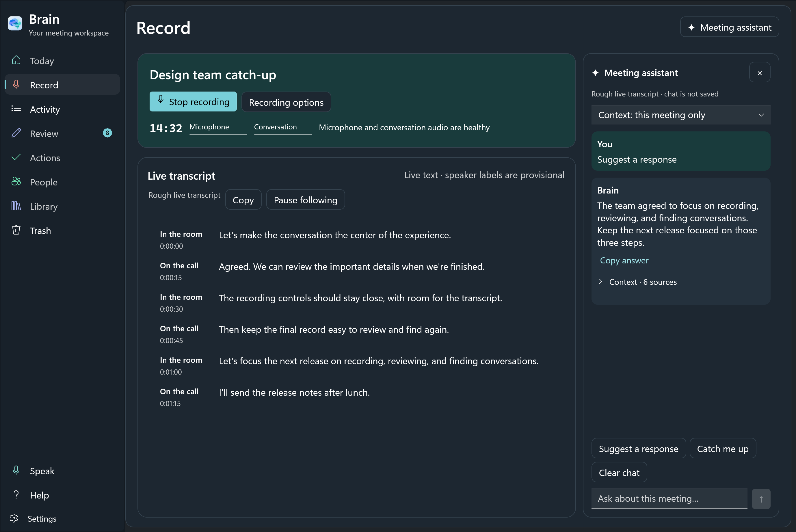This screenshot has height=532, width=796.
Task: Click the Help question mark icon
Action: (x=16, y=495)
